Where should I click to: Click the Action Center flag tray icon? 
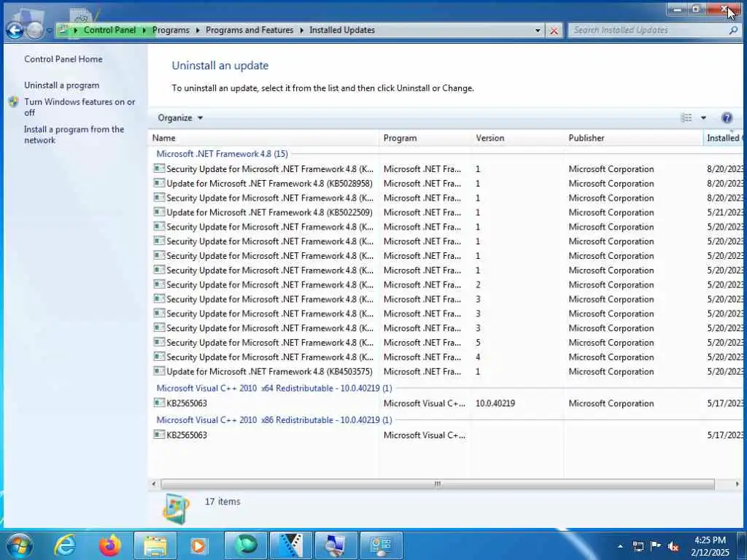656,545
